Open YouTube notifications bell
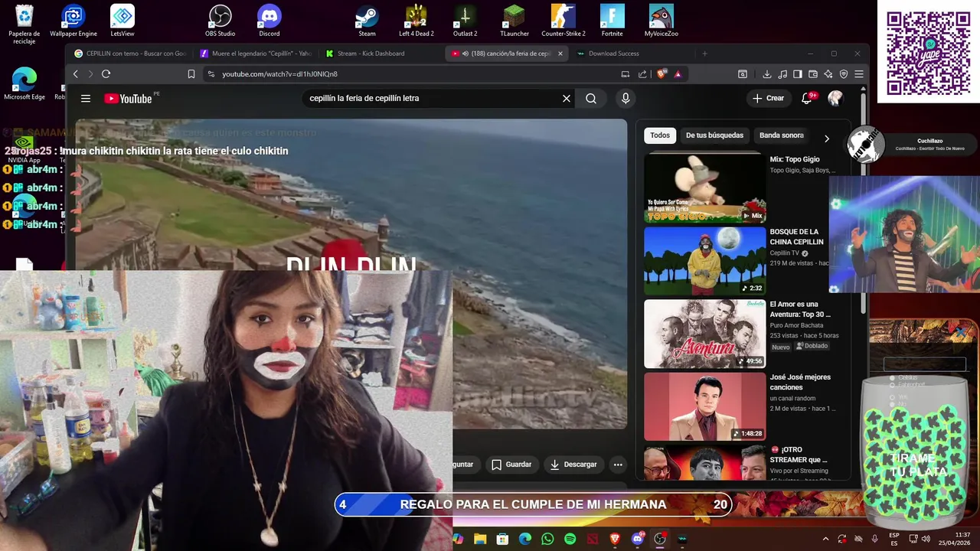The height and width of the screenshot is (551, 980). tap(806, 98)
